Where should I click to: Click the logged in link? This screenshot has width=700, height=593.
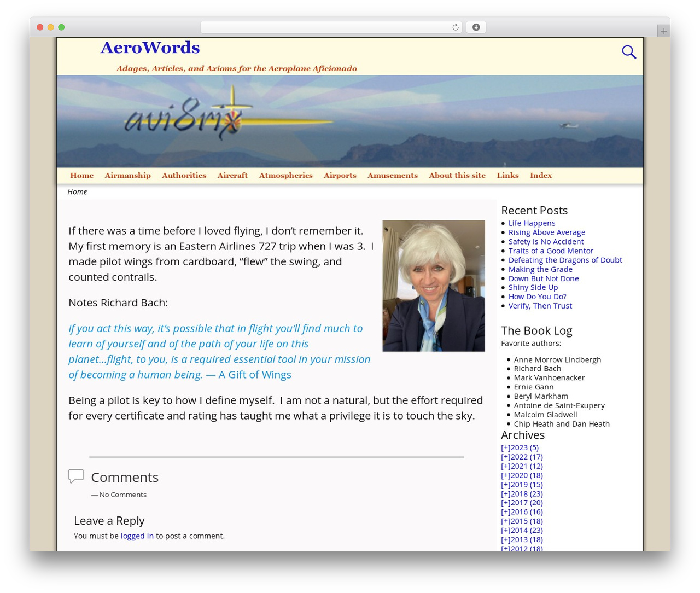pos(137,536)
